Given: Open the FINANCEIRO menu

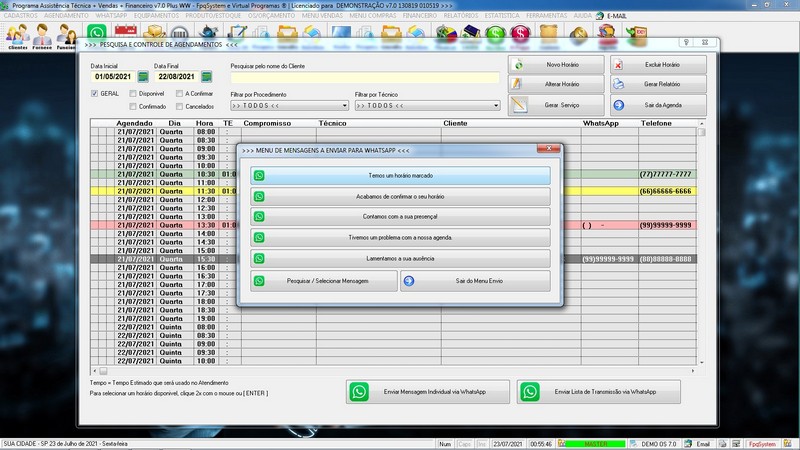Looking at the screenshot, I should [x=419, y=16].
